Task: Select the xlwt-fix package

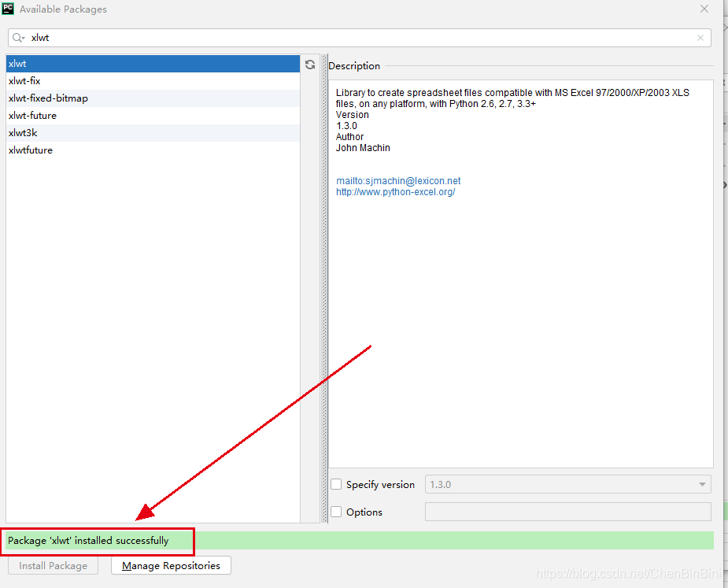Action: click(153, 81)
